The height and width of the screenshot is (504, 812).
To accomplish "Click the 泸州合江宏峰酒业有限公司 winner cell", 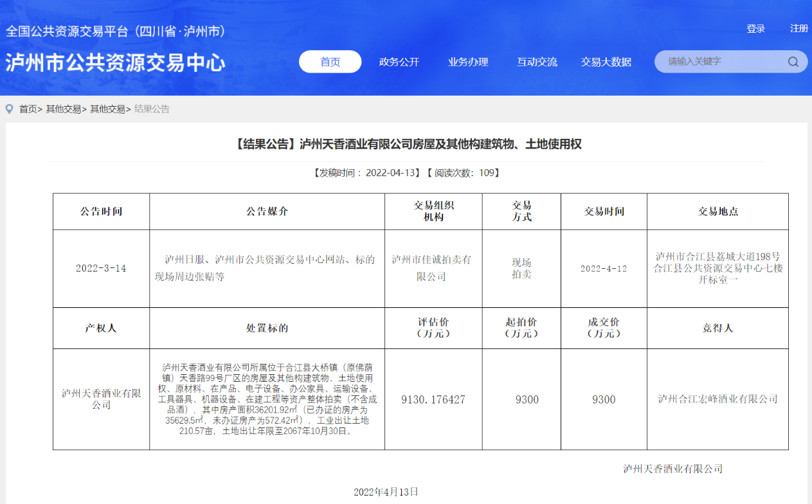I will 718,399.
